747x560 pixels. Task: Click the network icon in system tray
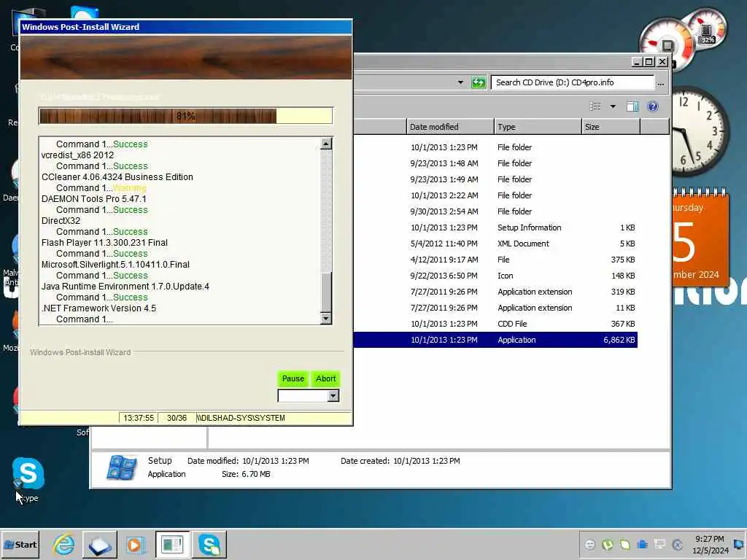(x=659, y=544)
